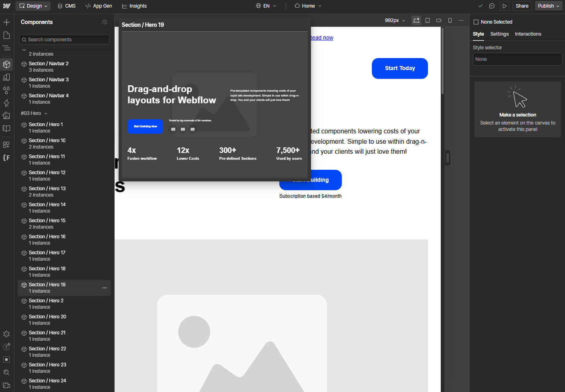Screen dimensions: 565x392
Task: Switch to the mobile portrait breakpoint icon
Action: [x=450, y=20]
